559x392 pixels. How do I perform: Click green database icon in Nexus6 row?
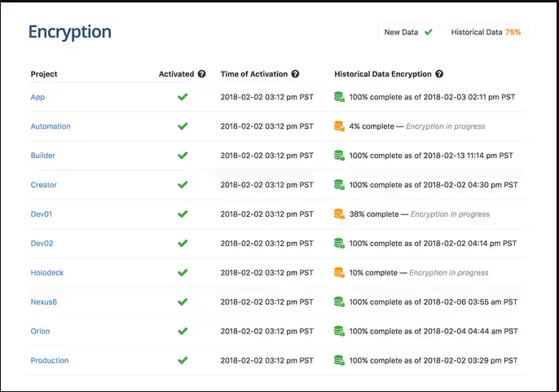click(x=339, y=302)
